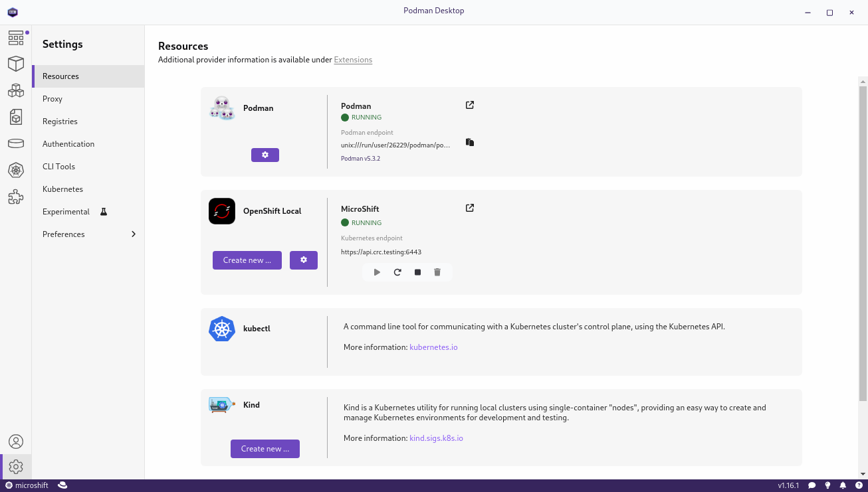Image resolution: width=868 pixels, height=492 pixels.
Task: Open the Kubernetes helm-wheel icon in navigation bar
Action: coord(16,170)
